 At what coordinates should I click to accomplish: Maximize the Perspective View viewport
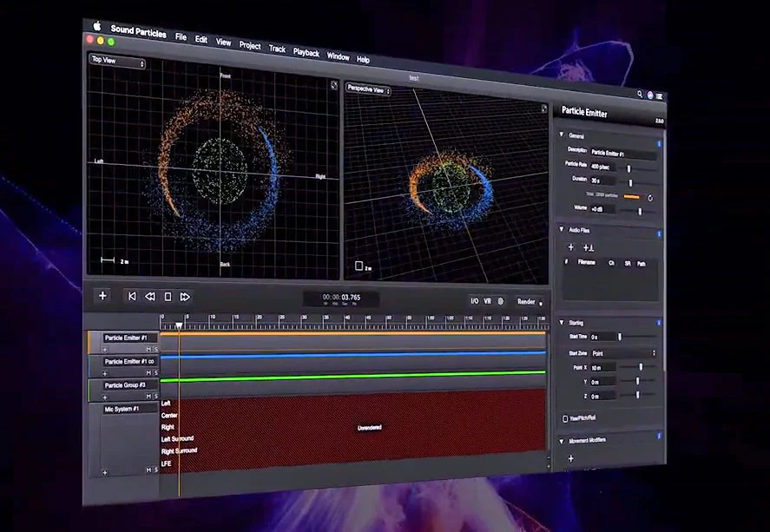(x=544, y=108)
